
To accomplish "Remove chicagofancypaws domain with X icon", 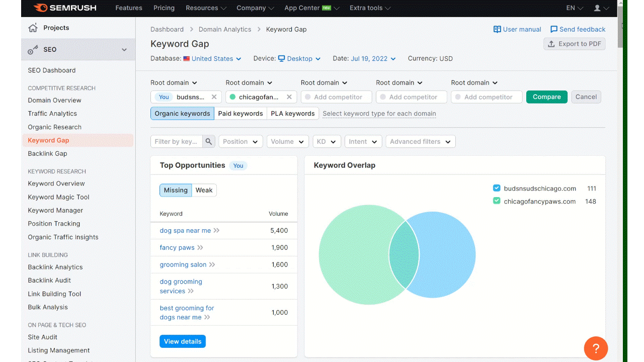I will [289, 97].
